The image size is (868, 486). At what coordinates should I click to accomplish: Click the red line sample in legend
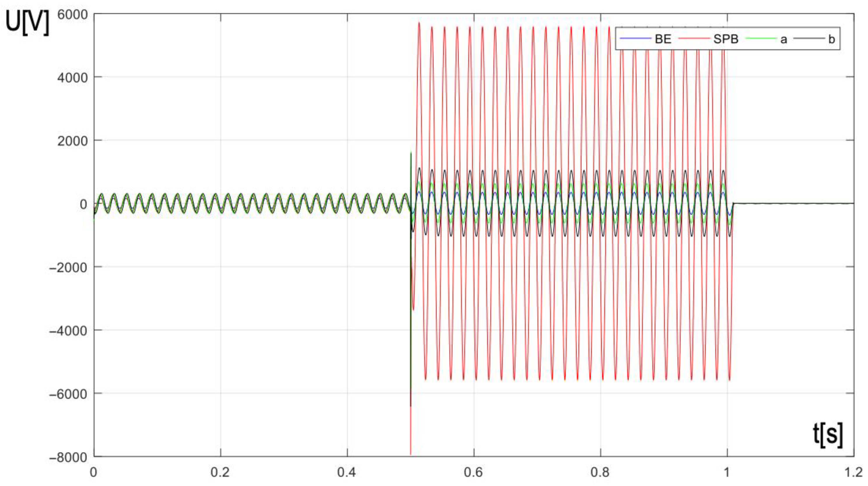pyautogui.click(x=694, y=39)
